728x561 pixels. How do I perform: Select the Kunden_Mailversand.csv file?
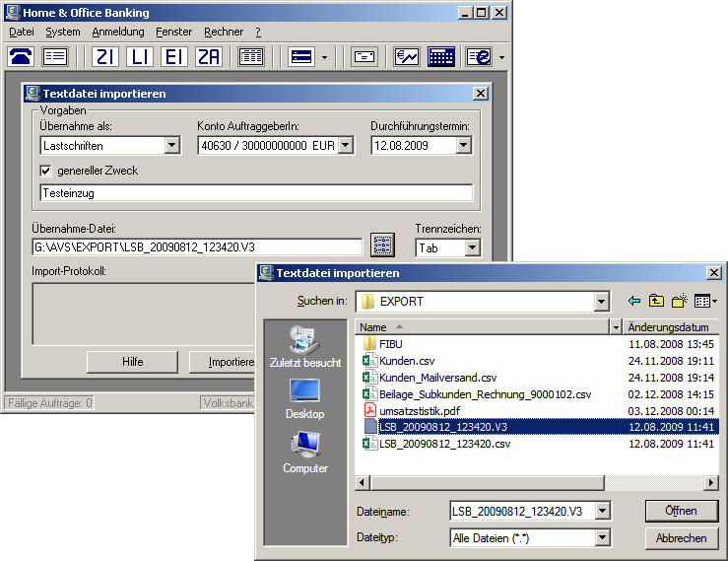click(x=438, y=377)
